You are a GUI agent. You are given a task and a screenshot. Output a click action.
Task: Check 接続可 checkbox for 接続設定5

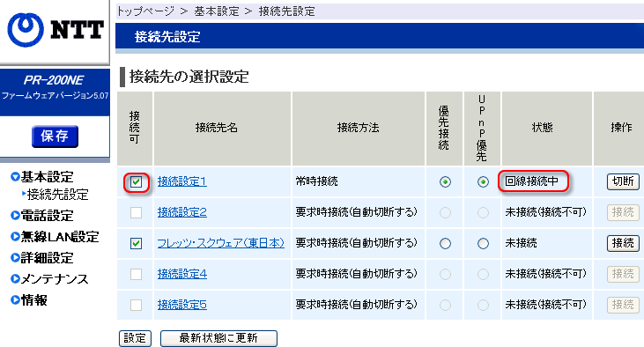click(136, 305)
